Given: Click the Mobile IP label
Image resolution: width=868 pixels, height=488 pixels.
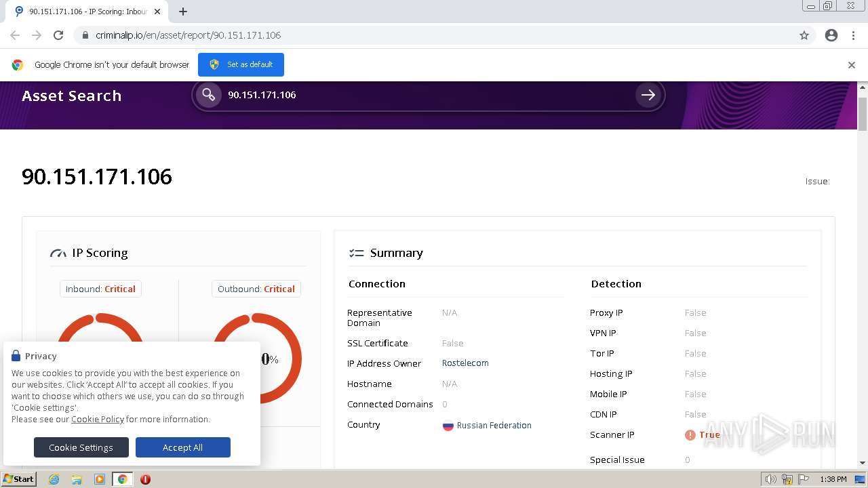Looking at the screenshot, I should [608, 394].
